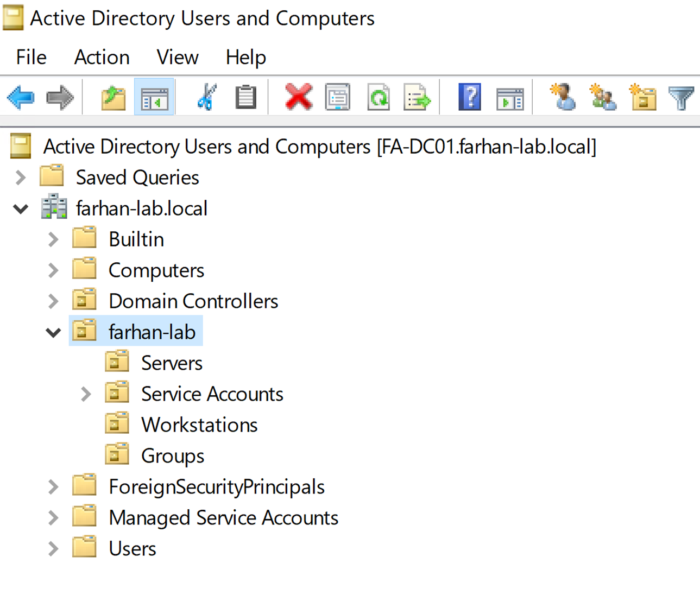Select the Workstations OU
The height and width of the screenshot is (614, 700).
pos(199,425)
